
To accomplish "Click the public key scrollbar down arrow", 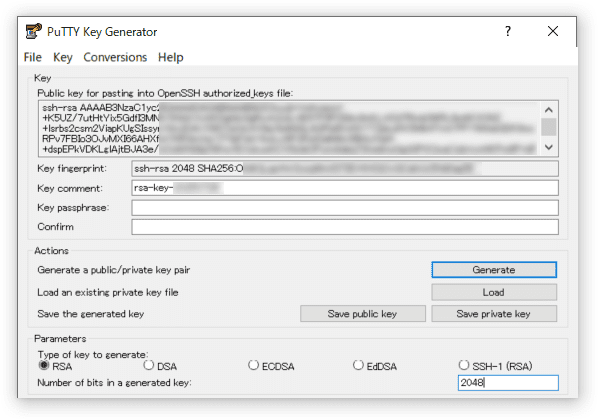I will 549,147.
